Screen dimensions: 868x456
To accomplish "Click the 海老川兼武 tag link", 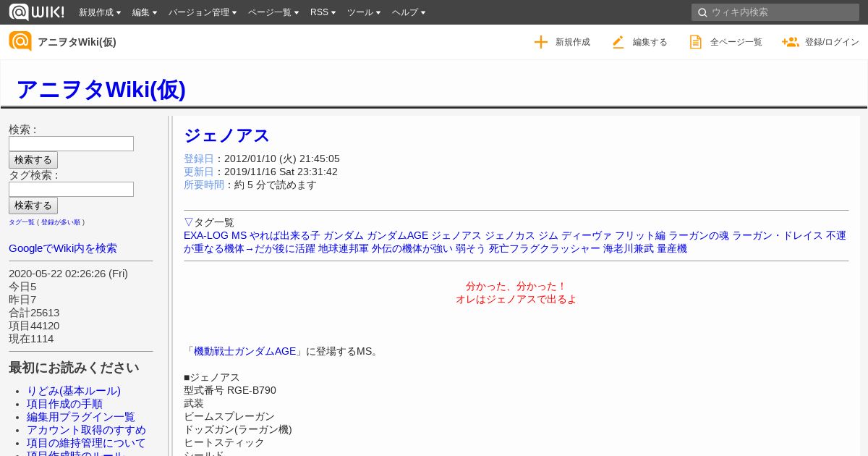I will point(629,248).
